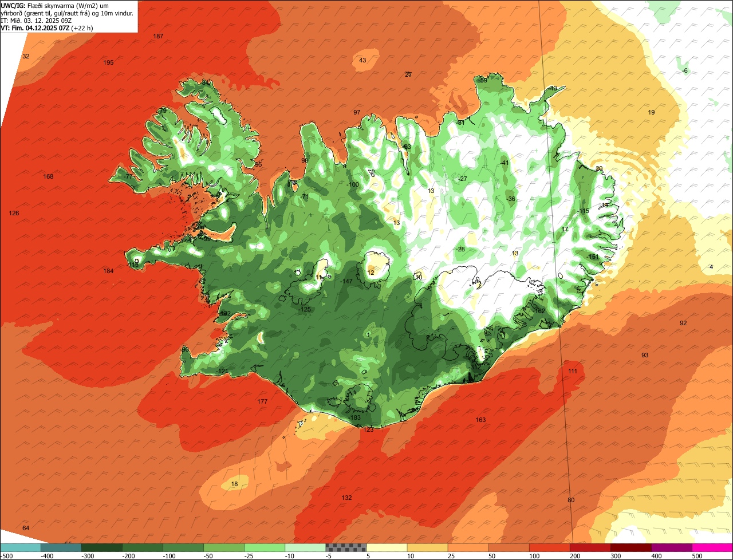Image resolution: width=733 pixels, height=560 pixels.
Task: Click the map value '184' off the west coast
Action: click(x=108, y=271)
